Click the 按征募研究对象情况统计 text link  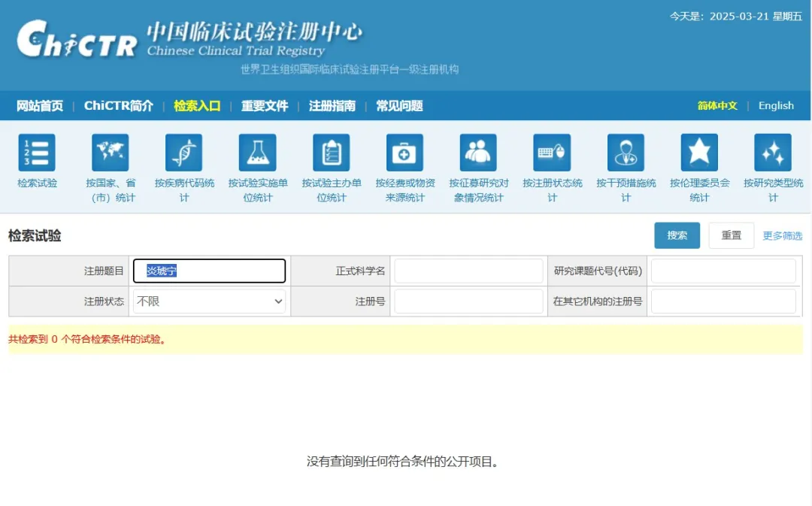[x=478, y=190]
